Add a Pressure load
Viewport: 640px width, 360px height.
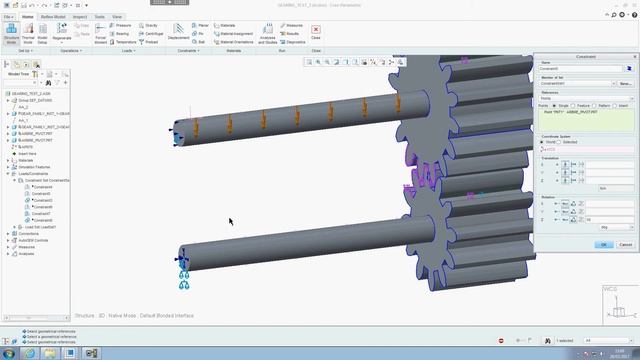coord(120,25)
